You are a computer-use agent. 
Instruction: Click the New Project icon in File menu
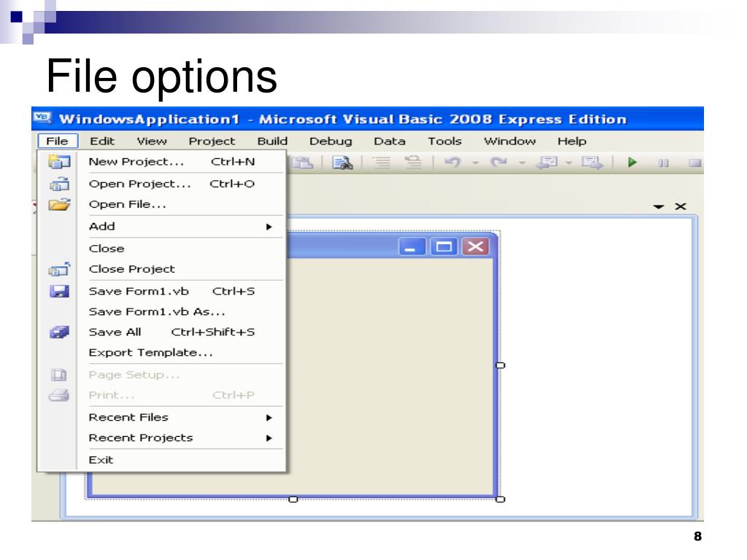click(x=59, y=162)
